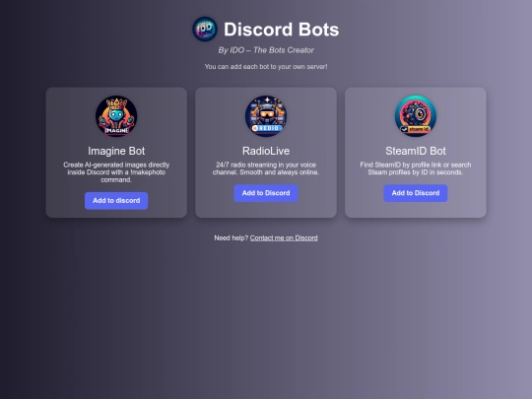Add Imagine Bot to Discord
Image resolution: width=532 pixels, height=399 pixels.
[x=116, y=201]
